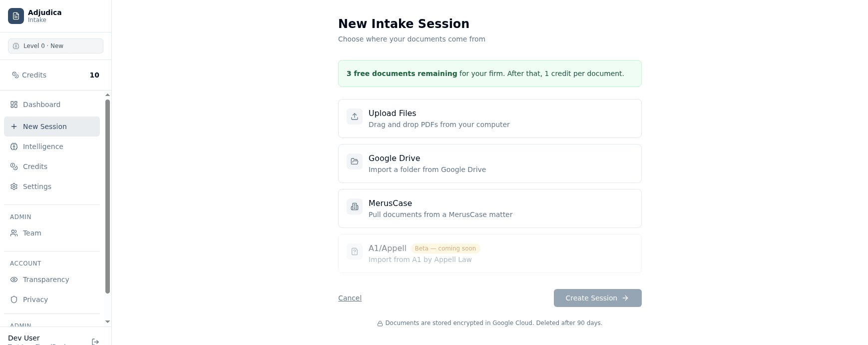The image size is (868, 345).
Task: Click the credits balance number 10
Action: 94,75
